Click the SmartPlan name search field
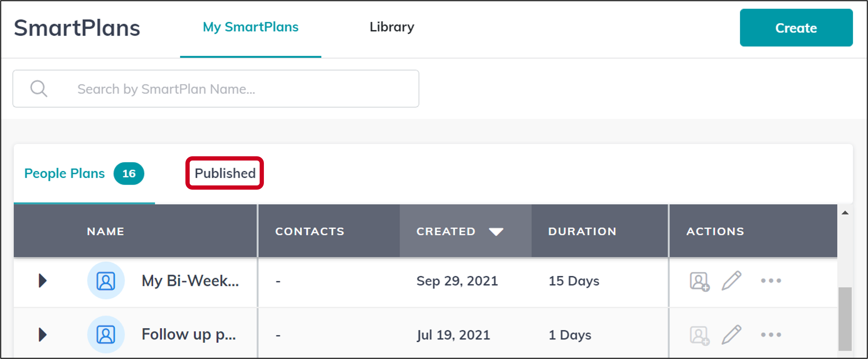868x359 pixels. 216,88
